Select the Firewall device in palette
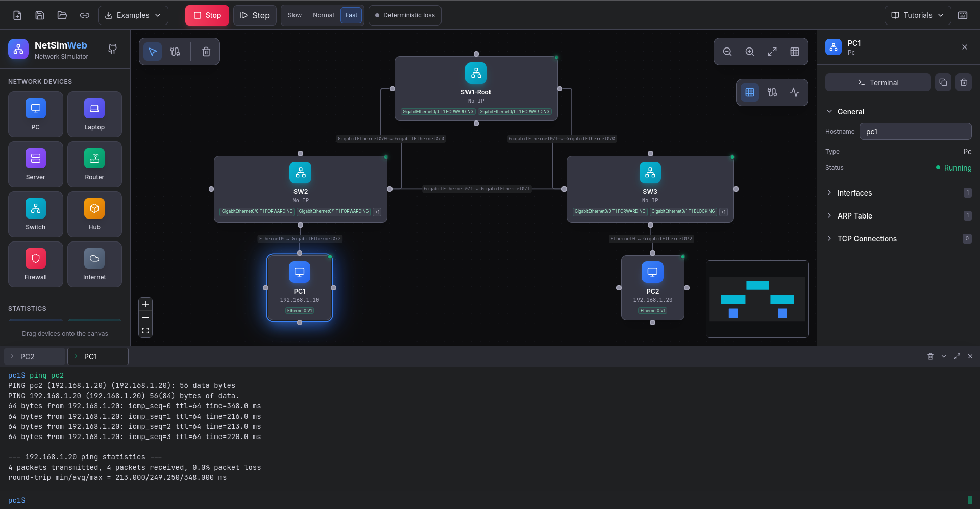Image resolution: width=980 pixels, height=509 pixels. click(36, 264)
